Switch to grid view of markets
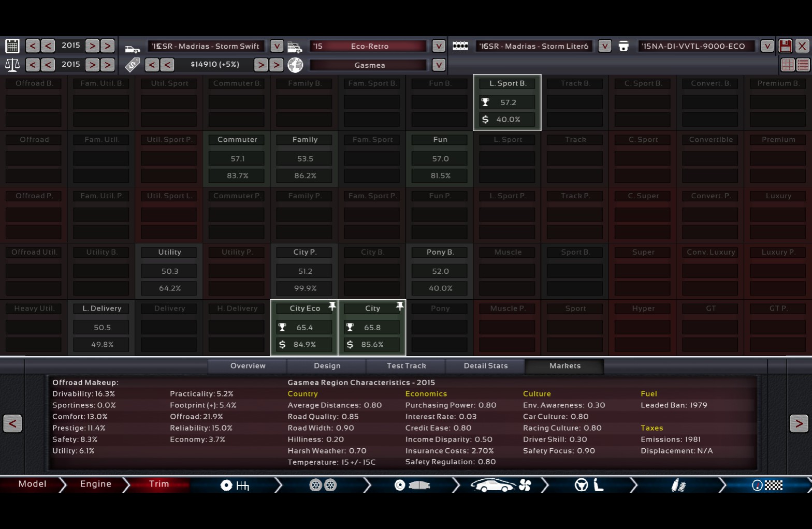This screenshot has height=529, width=812. pyautogui.click(x=788, y=65)
